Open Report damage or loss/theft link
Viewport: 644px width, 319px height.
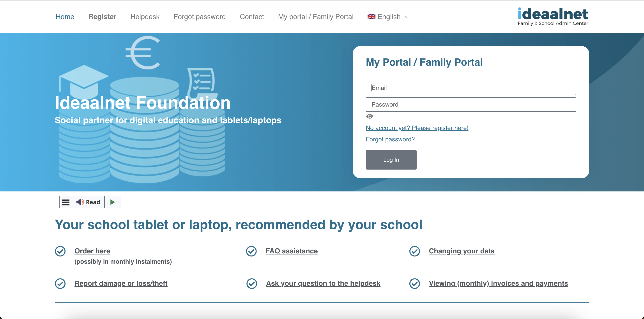[121, 283]
